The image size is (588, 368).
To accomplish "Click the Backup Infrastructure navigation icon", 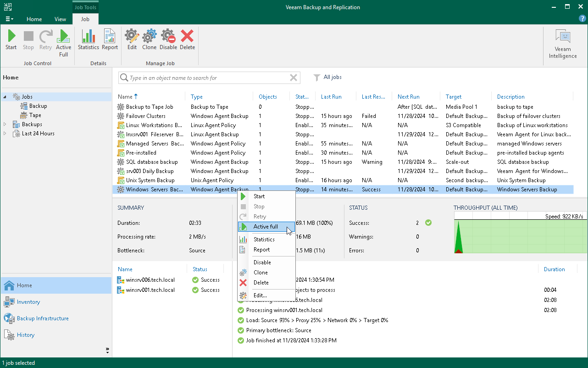I will point(9,318).
